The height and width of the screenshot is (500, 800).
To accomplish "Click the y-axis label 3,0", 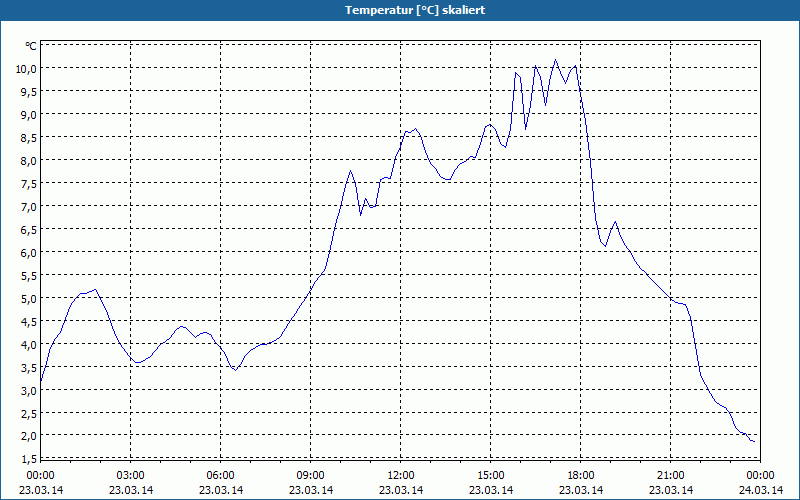I will tap(29, 390).
